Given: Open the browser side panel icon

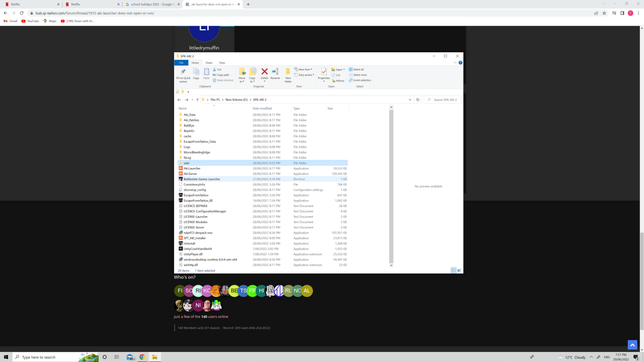Looking at the screenshot, I should [622, 13].
